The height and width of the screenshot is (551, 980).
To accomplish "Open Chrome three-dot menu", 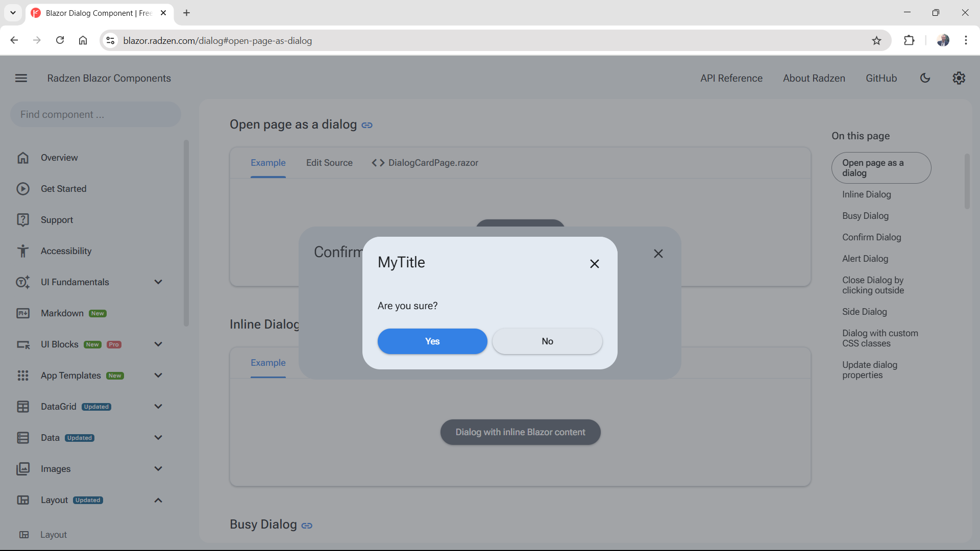I will click(x=966, y=40).
